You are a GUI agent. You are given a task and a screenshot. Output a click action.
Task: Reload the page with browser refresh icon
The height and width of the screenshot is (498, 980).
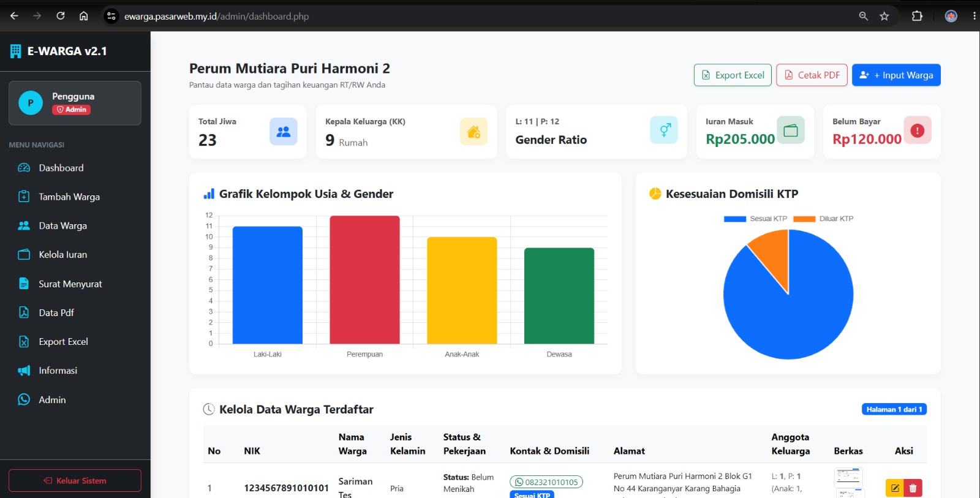click(x=61, y=16)
